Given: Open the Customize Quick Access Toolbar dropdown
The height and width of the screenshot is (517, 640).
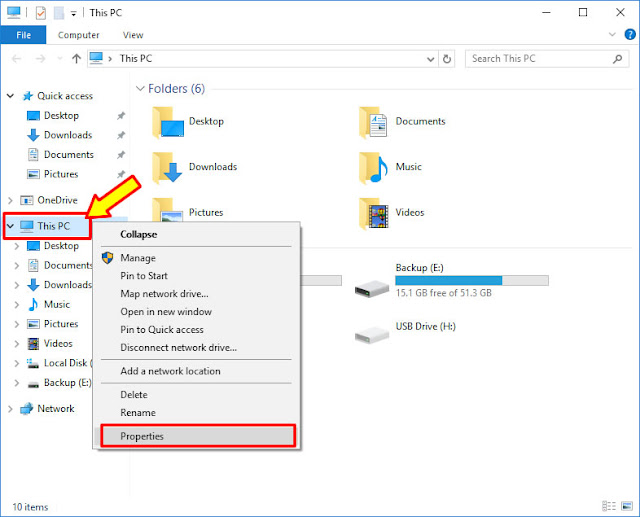Looking at the screenshot, I should pyautogui.click(x=73, y=14).
